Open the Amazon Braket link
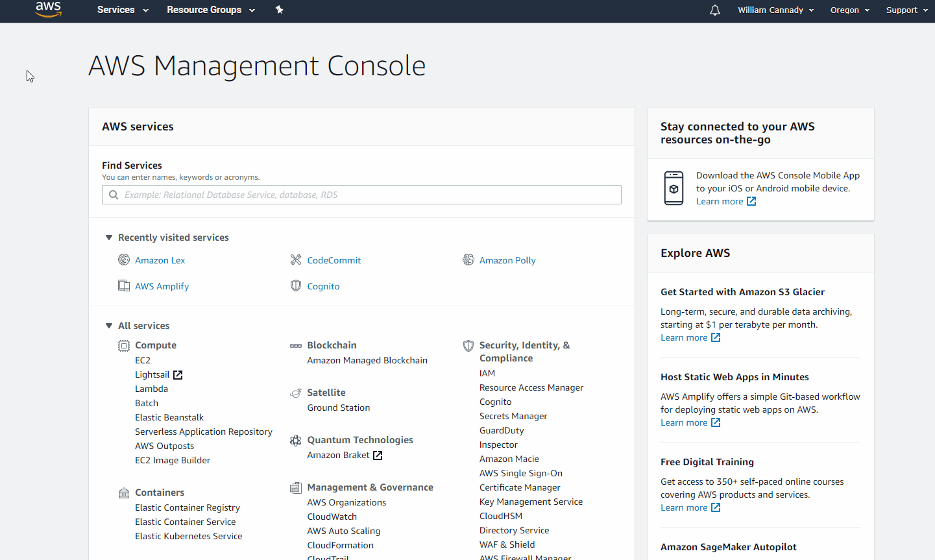 [x=339, y=456]
